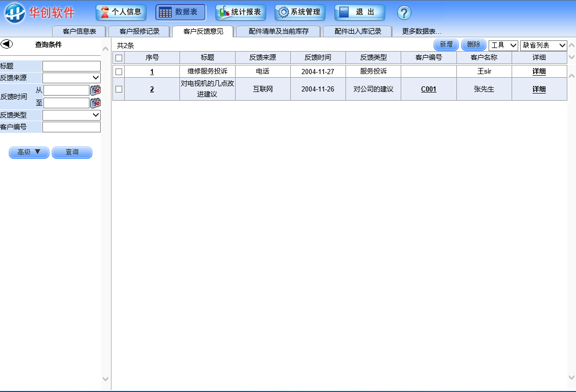The width and height of the screenshot is (576, 392).
Task: Click the 2004-11-26 date cell
Action: coord(318,89)
